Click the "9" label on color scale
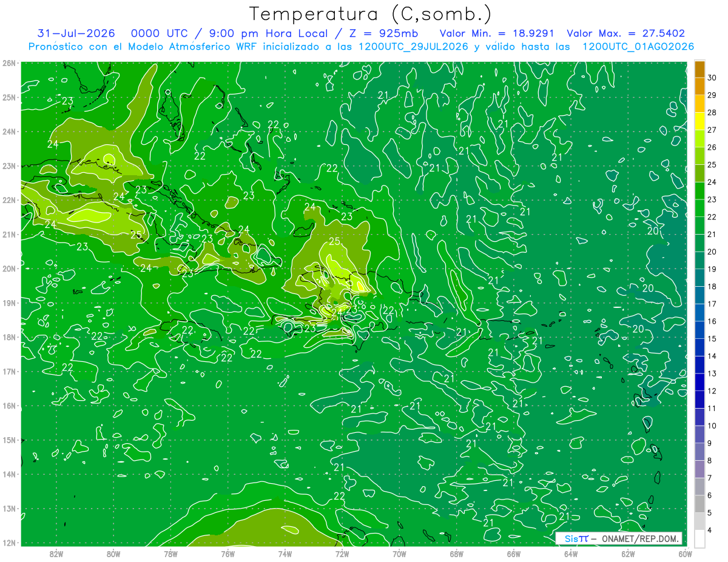 pyautogui.click(x=710, y=443)
